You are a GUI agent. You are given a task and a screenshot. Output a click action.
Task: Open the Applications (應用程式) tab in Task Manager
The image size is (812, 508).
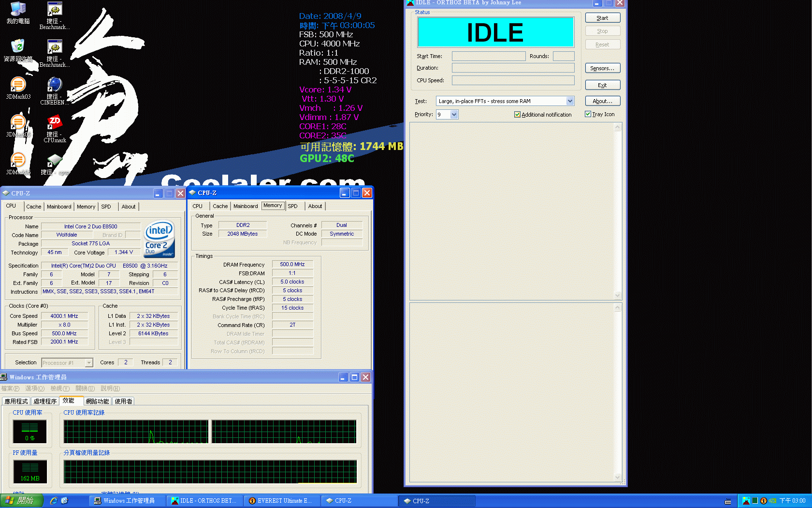pos(16,401)
